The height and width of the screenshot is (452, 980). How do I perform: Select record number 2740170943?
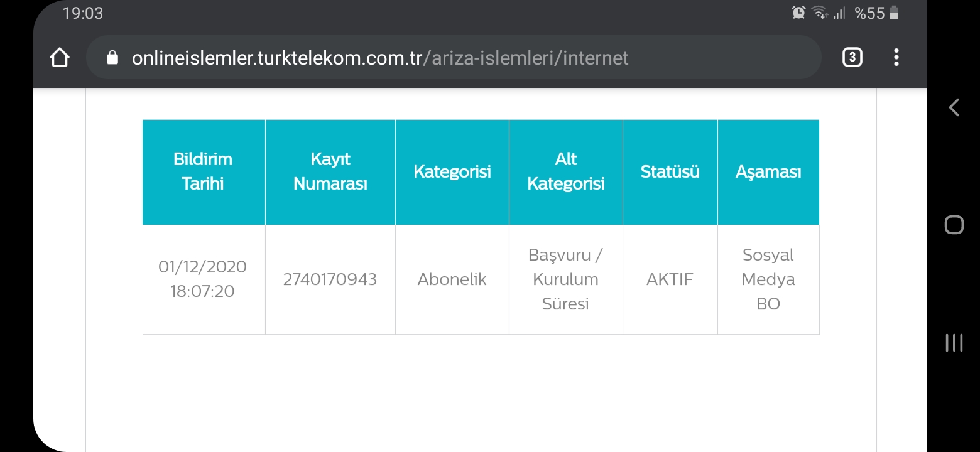pos(330,279)
